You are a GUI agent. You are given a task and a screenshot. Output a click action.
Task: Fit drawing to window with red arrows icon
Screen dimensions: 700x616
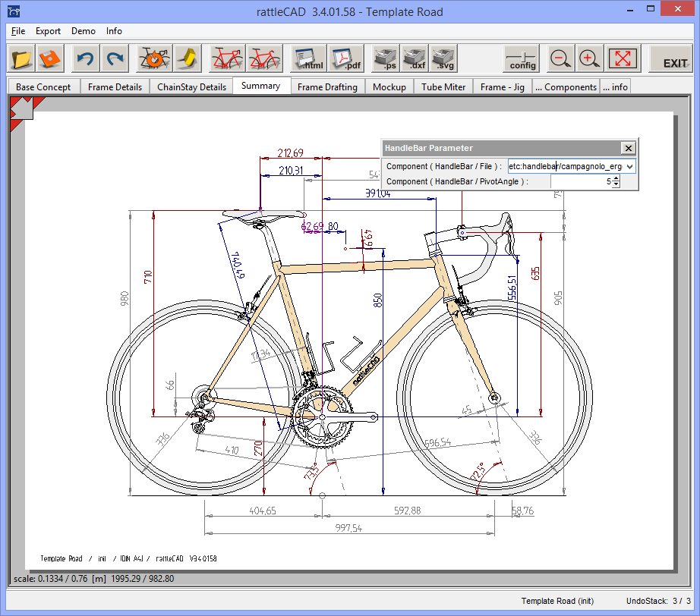pos(623,58)
